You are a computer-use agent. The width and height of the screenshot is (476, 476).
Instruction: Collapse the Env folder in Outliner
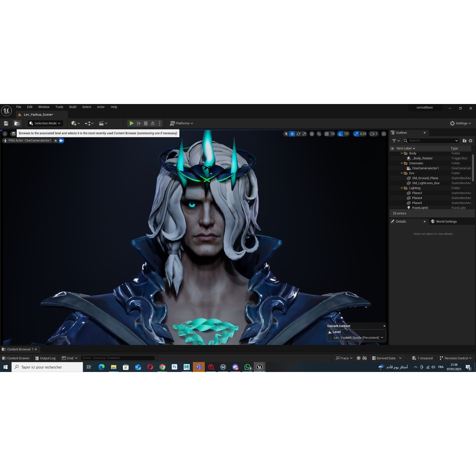402,173
